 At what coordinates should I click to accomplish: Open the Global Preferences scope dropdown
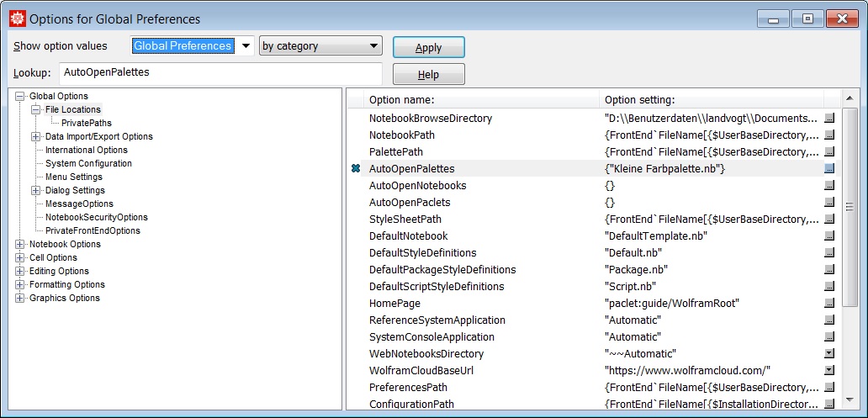coord(246,46)
